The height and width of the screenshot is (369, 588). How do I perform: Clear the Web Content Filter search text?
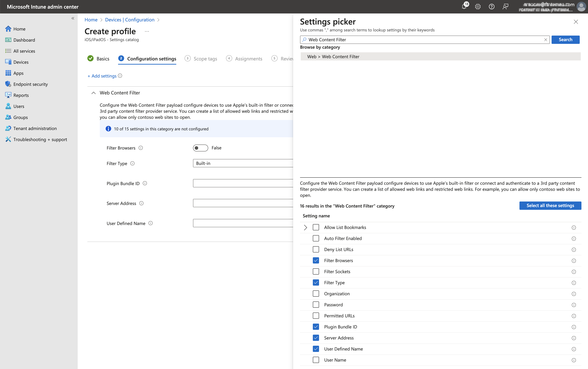click(546, 40)
